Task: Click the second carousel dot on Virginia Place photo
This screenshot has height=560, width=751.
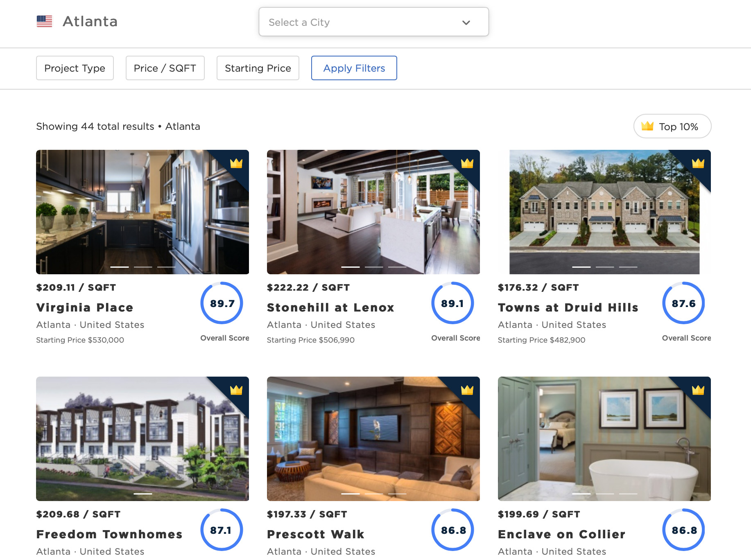Action: pyautogui.click(x=143, y=266)
